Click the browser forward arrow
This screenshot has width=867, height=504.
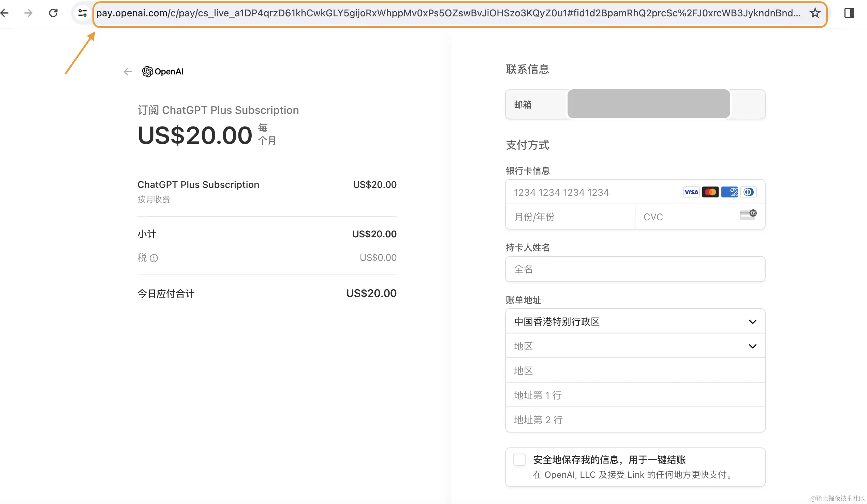[29, 13]
